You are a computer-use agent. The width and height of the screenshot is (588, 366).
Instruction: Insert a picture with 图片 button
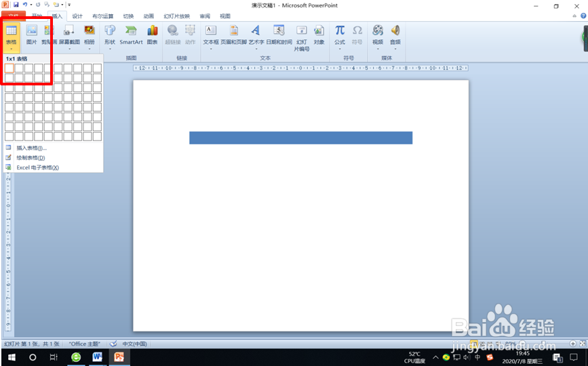31,35
